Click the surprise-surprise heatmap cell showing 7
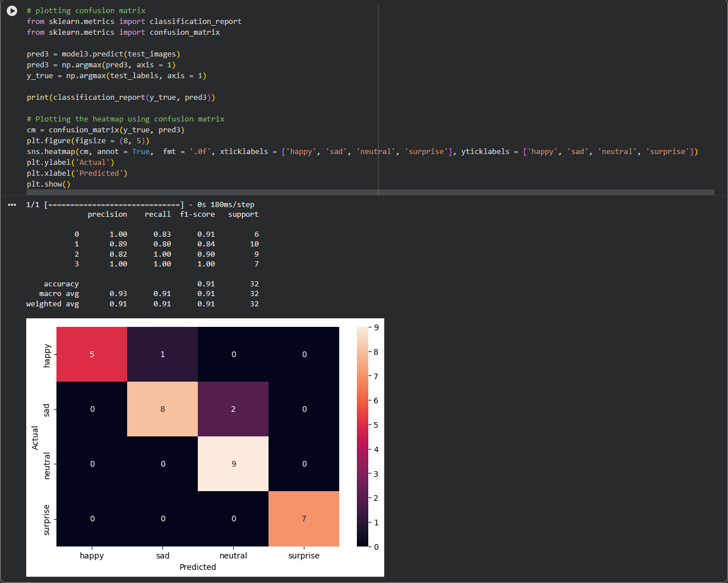The width and height of the screenshot is (728, 583). tap(304, 519)
